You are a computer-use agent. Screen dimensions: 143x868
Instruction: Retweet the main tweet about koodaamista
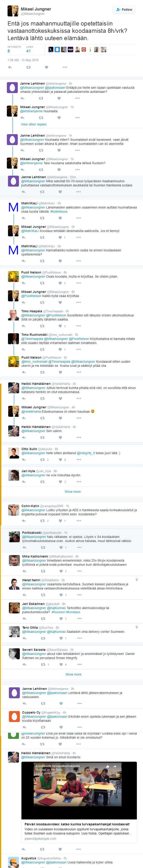click(28, 67)
